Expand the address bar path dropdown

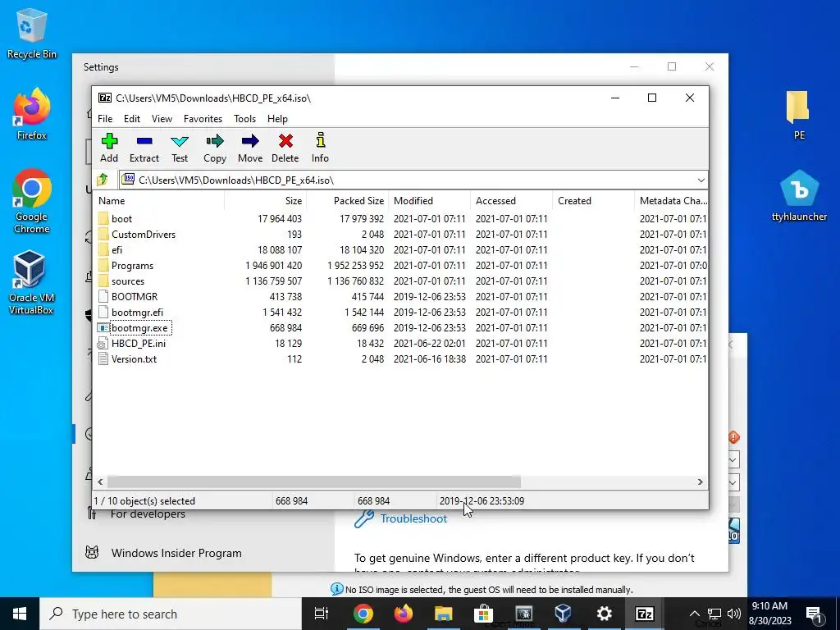(x=701, y=180)
